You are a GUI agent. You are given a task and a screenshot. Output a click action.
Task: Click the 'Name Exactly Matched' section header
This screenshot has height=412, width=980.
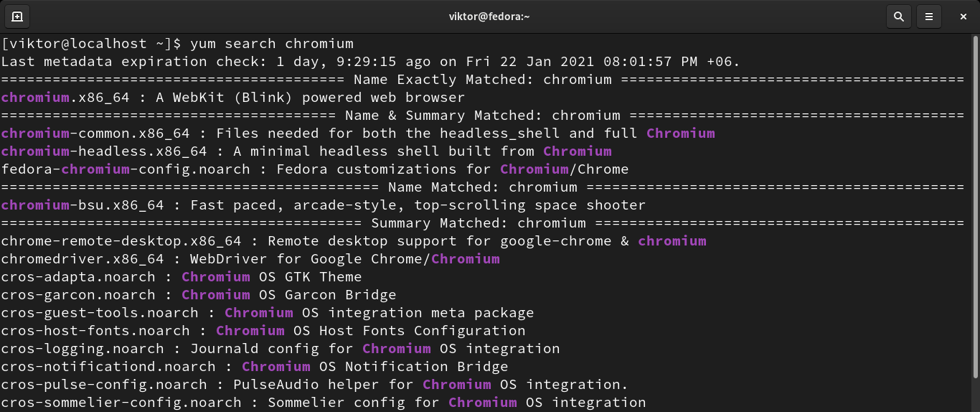(482, 80)
